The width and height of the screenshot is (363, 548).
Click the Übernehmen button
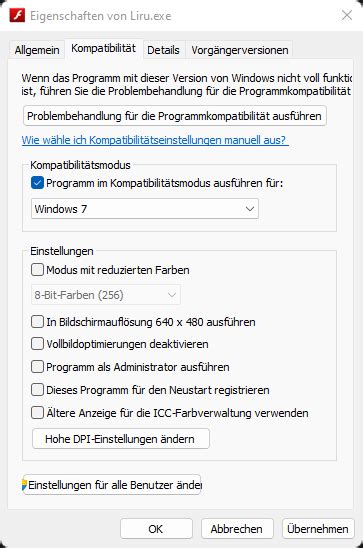pyautogui.click(x=318, y=528)
